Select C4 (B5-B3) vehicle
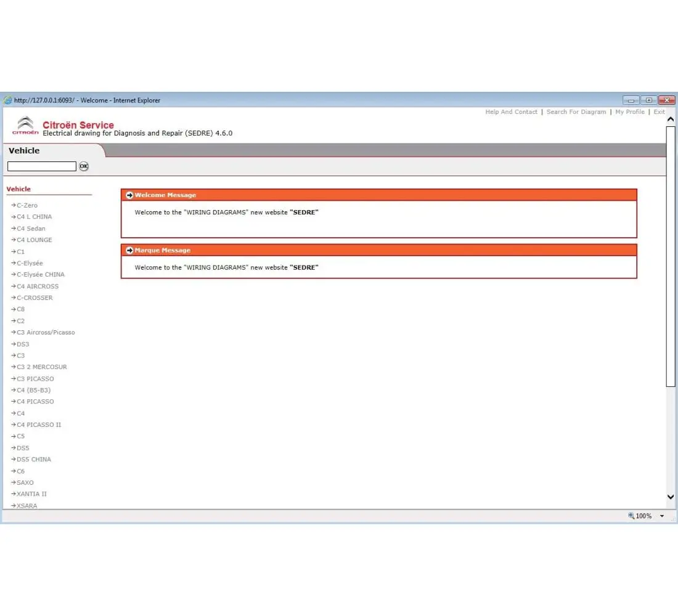This screenshot has height=616, width=678. click(x=33, y=390)
